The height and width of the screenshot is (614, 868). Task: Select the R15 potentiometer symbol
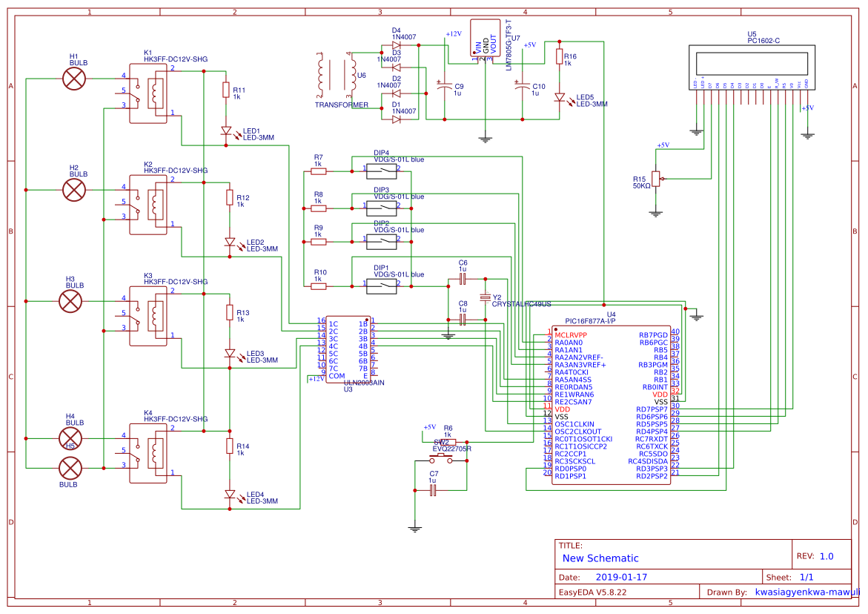click(656, 178)
